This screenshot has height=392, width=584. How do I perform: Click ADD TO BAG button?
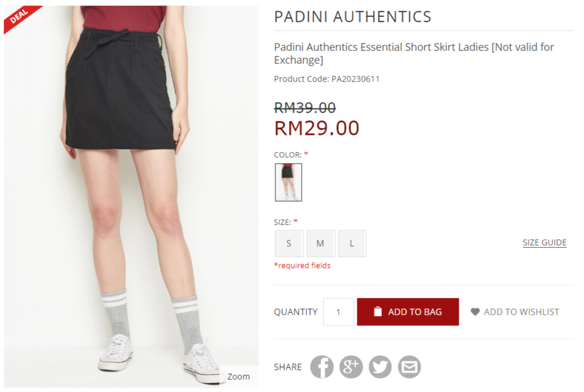coord(408,312)
